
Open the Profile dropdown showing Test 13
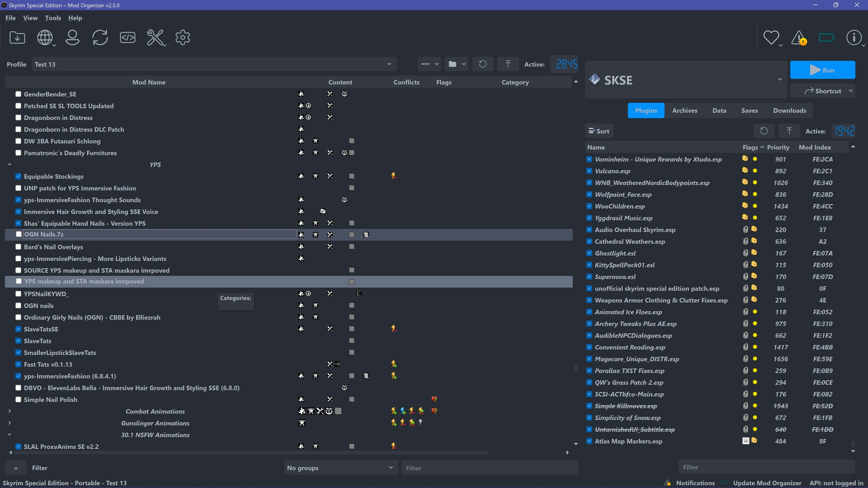click(x=214, y=64)
